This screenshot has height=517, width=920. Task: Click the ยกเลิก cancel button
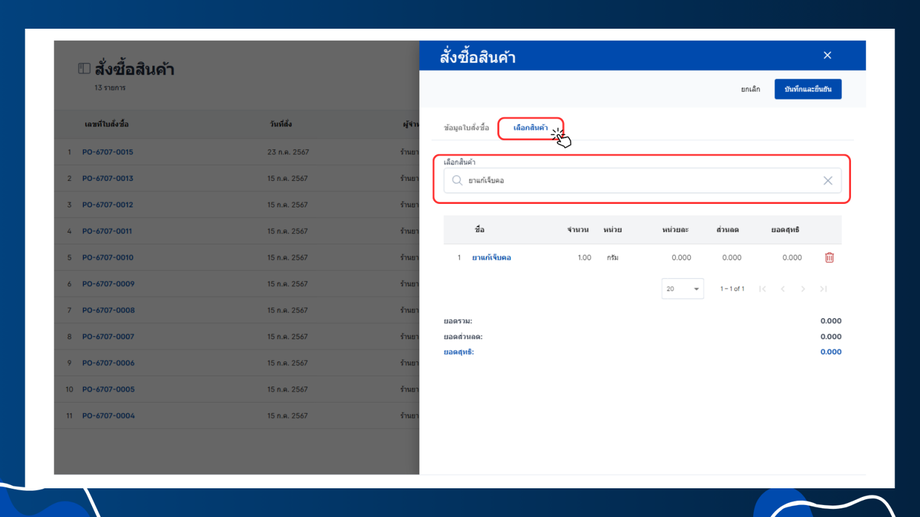click(750, 89)
